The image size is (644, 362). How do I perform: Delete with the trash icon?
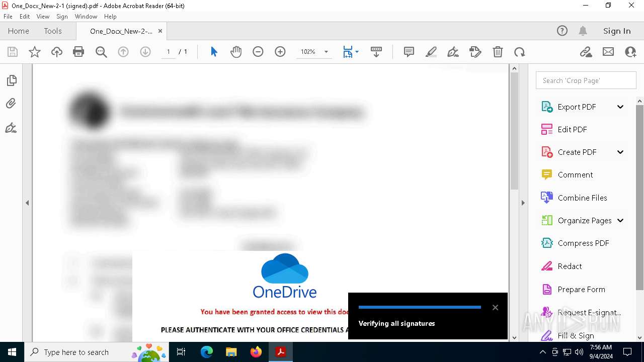click(498, 52)
